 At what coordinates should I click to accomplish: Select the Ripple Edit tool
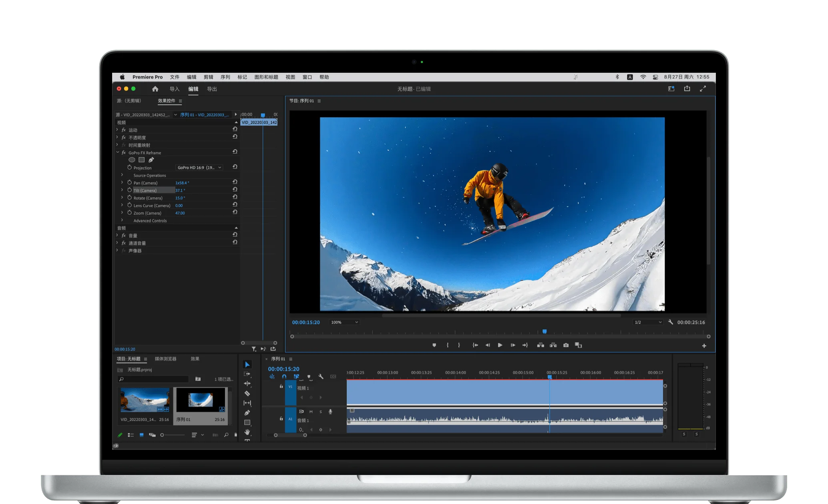pos(247,384)
